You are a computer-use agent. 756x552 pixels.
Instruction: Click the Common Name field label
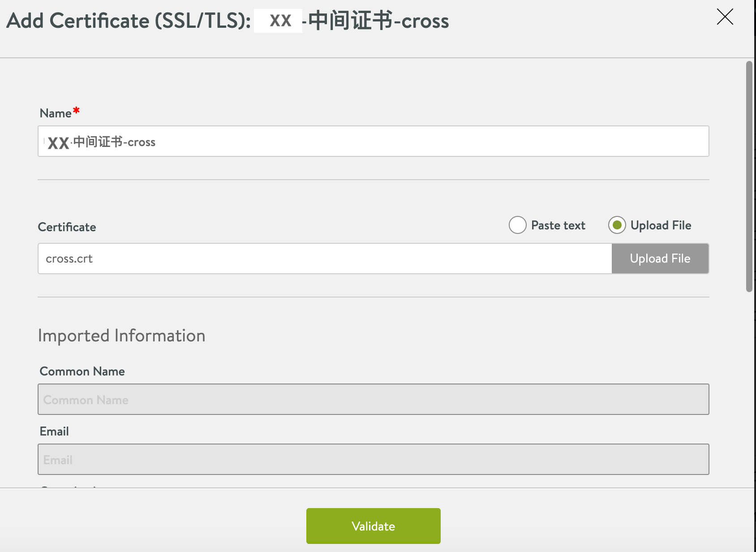tap(82, 371)
